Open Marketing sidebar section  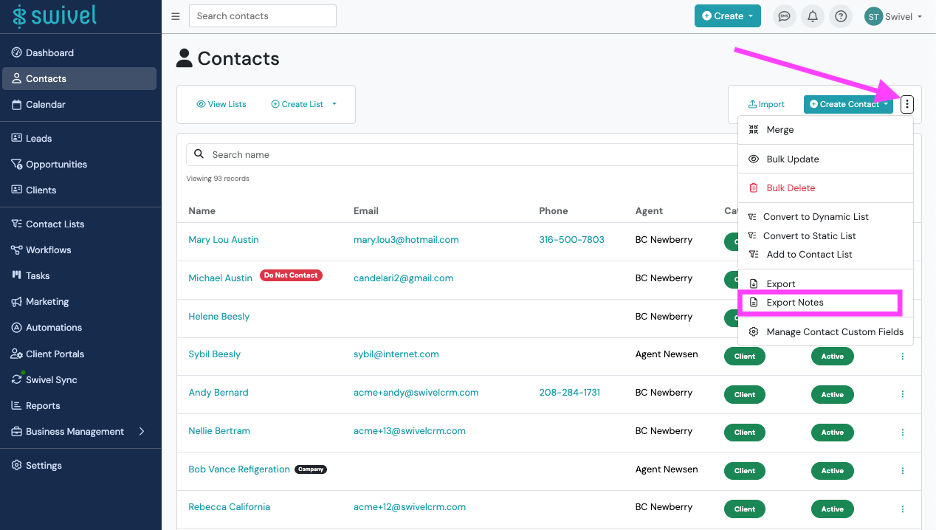[x=40, y=301]
